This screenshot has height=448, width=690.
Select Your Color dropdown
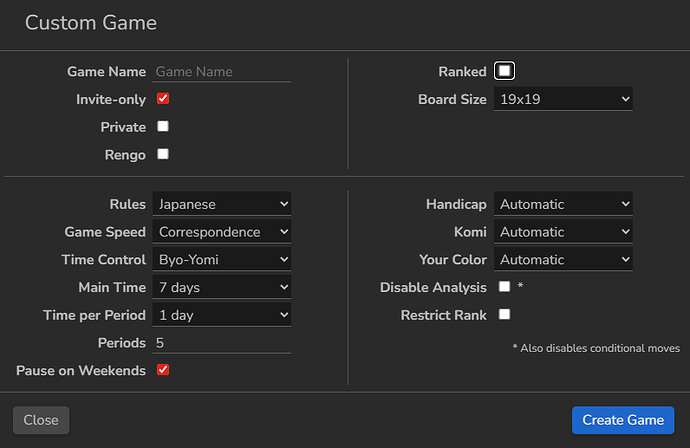pos(564,259)
